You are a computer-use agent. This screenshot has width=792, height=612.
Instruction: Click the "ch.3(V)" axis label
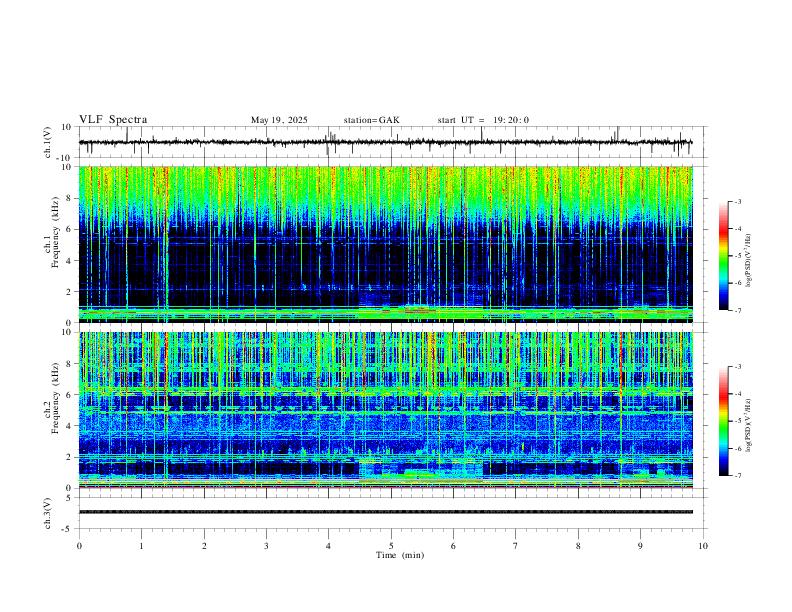click(48, 513)
